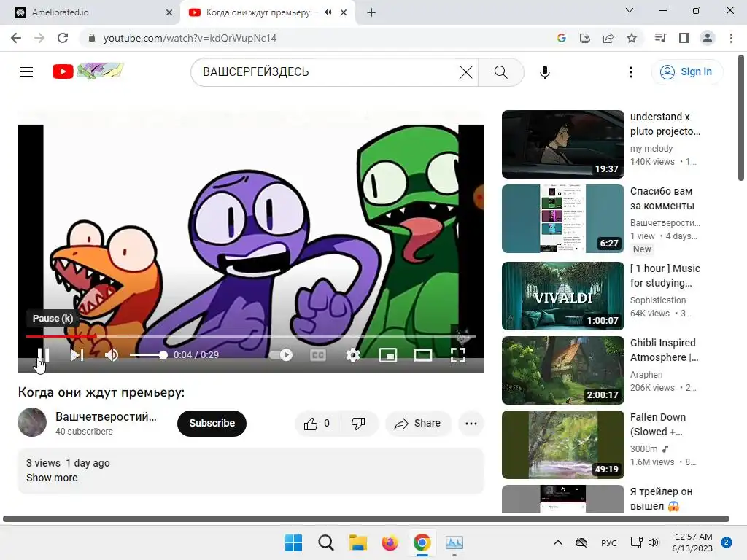The image size is (747, 560).
Task: Toggle closed captions in player
Action: pyautogui.click(x=318, y=355)
